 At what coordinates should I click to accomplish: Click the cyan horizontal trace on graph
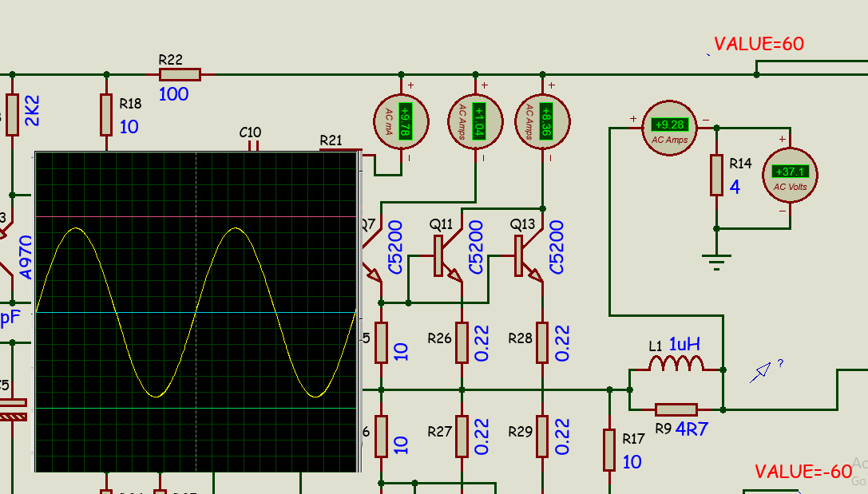196,313
